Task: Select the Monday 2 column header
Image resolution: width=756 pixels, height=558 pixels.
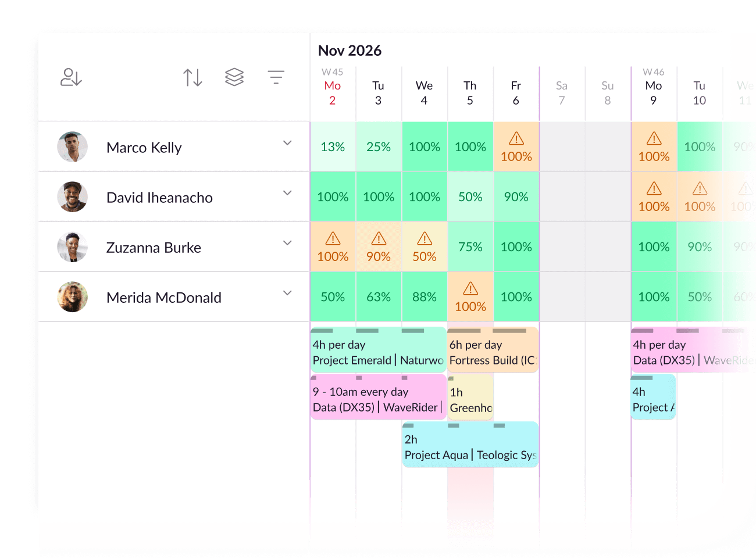Action: tap(333, 93)
